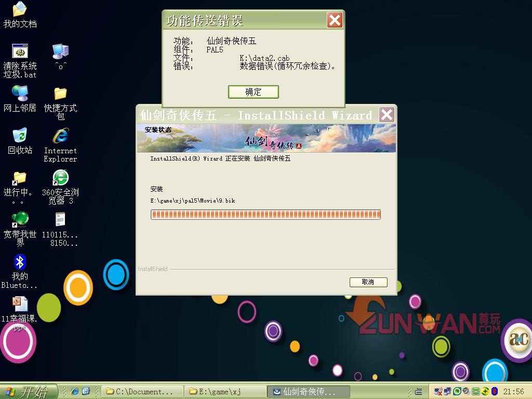Click the 21:56 system clock
532x399 pixels.
coord(514,392)
